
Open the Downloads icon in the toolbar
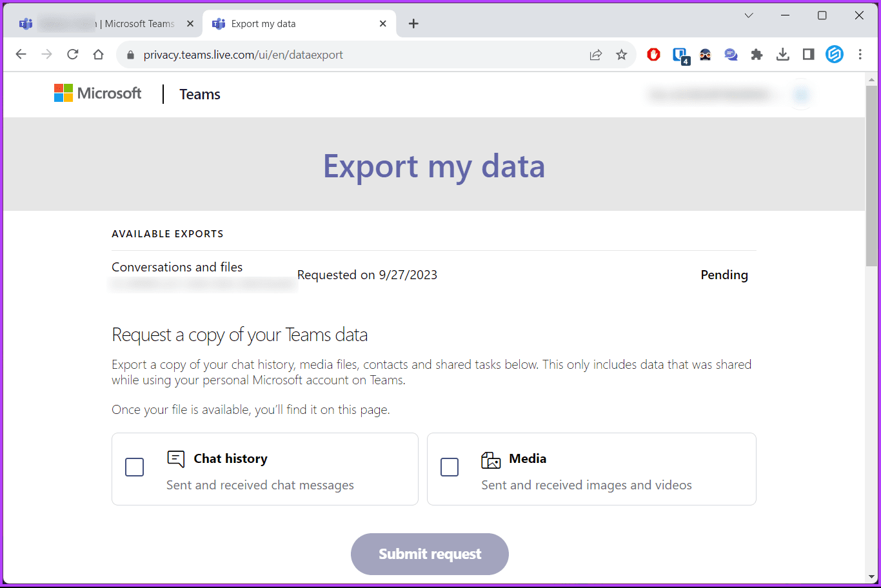(x=782, y=54)
